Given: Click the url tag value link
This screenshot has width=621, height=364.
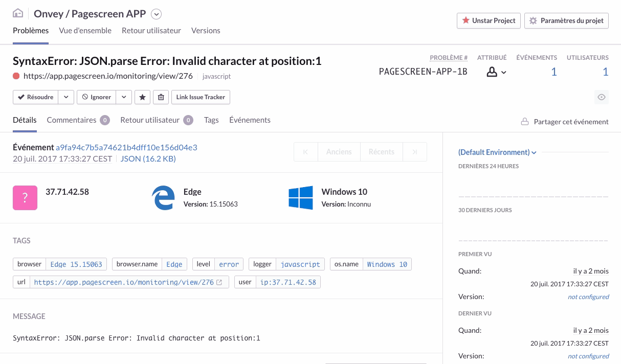Looking at the screenshot, I should tap(124, 282).
